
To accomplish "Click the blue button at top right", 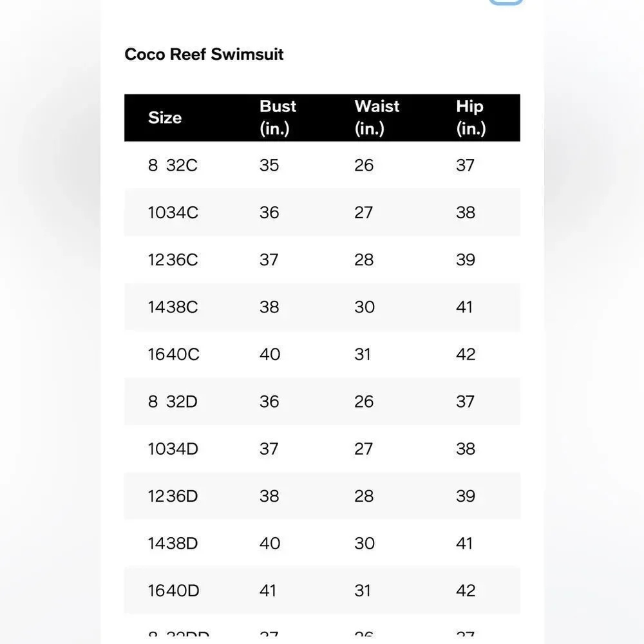I will [x=506, y=2].
